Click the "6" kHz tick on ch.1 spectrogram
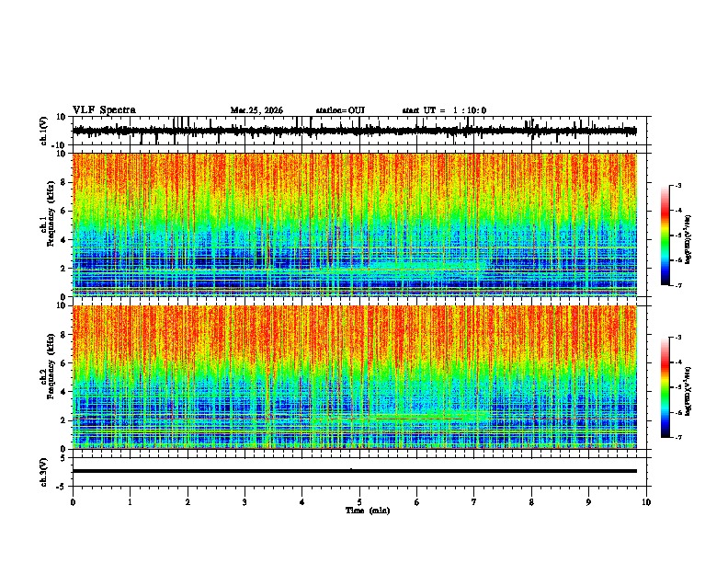The height and width of the screenshot is (563, 728). coord(64,212)
